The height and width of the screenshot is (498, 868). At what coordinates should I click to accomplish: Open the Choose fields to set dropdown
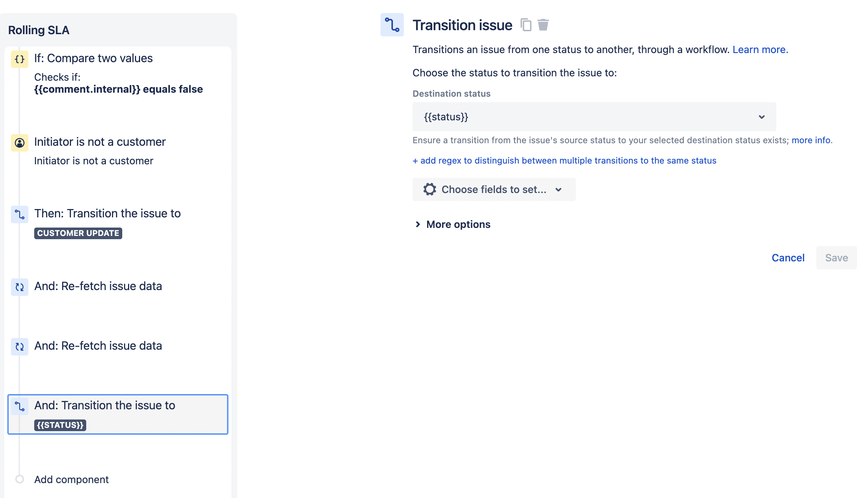pyautogui.click(x=494, y=189)
